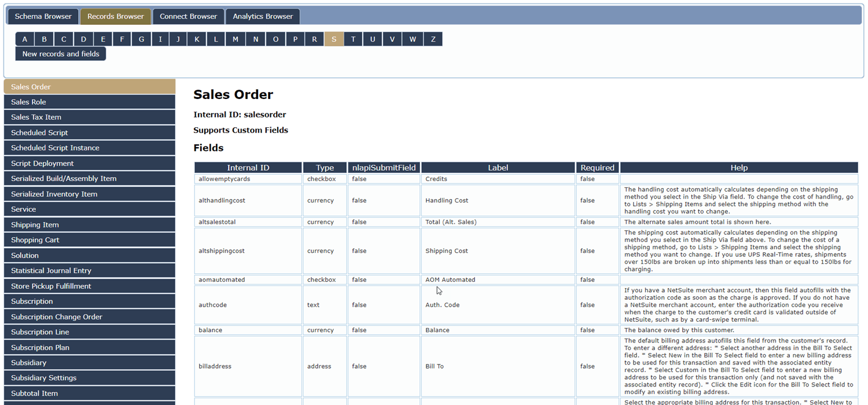Open Statistical Journal Entry record

tap(90, 270)
